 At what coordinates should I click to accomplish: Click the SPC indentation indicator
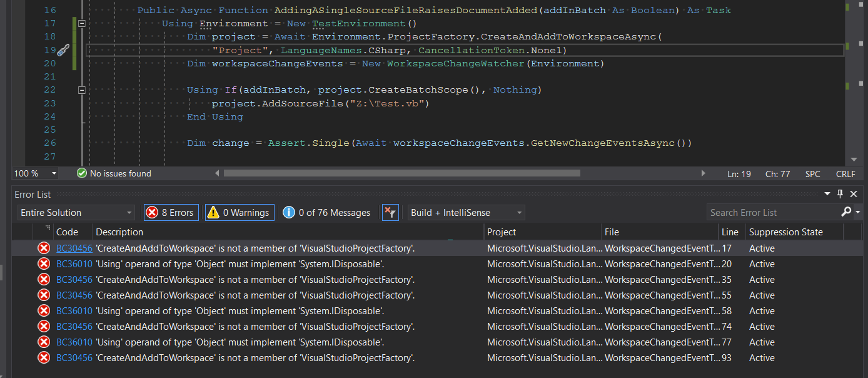813,174
